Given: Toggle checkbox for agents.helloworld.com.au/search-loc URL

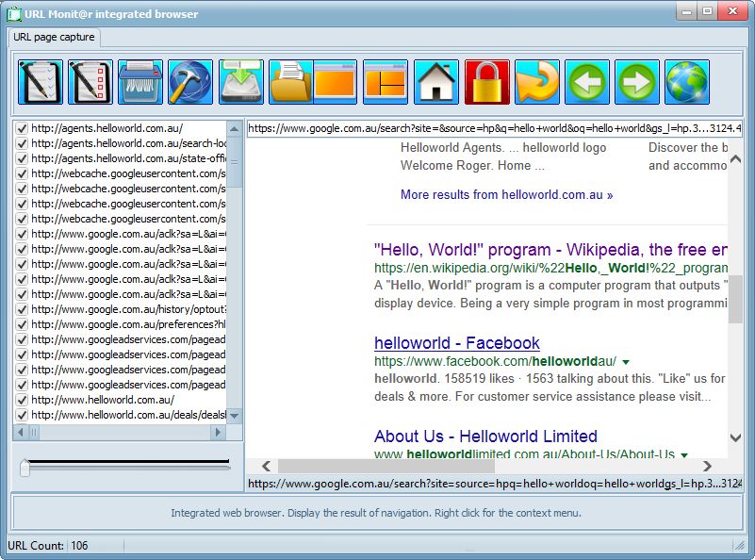Looking at the screenshot, I should [x=22, y=143].
